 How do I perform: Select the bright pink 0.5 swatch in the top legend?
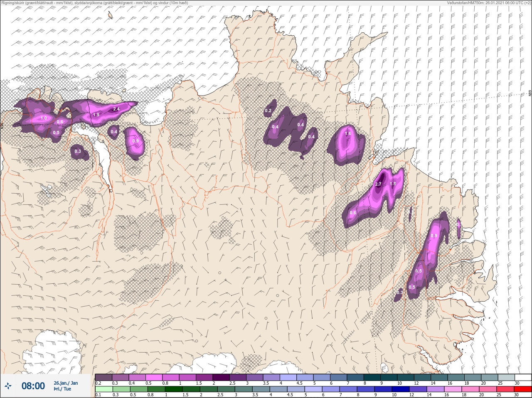(x=155, y=377)
